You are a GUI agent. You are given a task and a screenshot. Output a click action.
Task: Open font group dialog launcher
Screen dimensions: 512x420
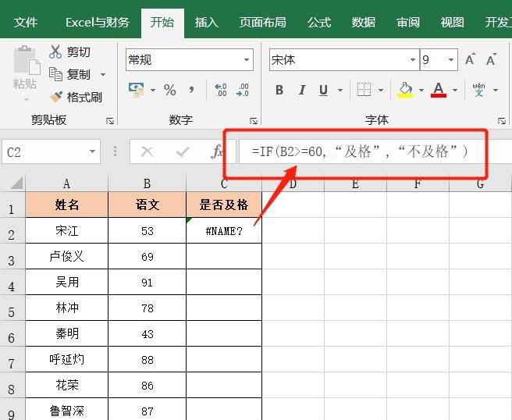point(502,121)
